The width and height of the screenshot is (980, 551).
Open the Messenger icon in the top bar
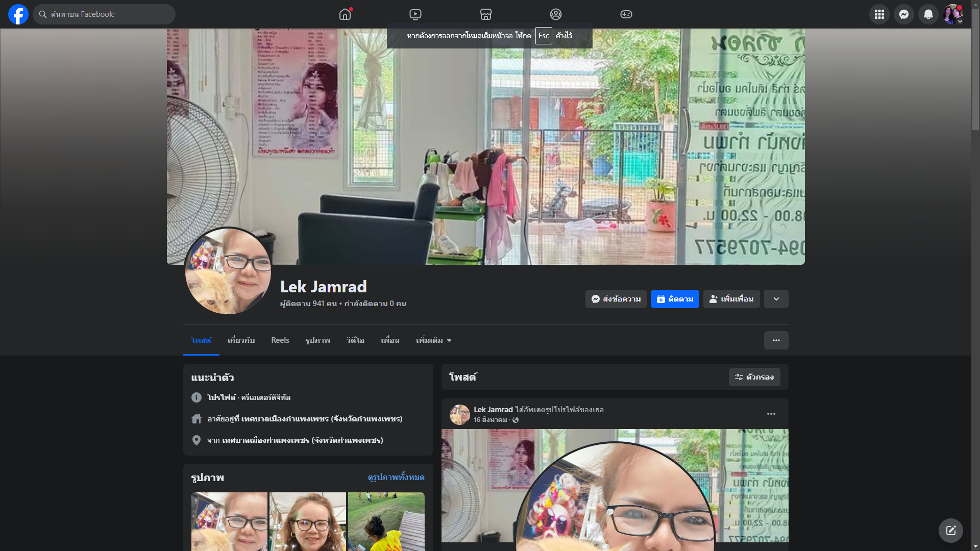tap(904, 14)
